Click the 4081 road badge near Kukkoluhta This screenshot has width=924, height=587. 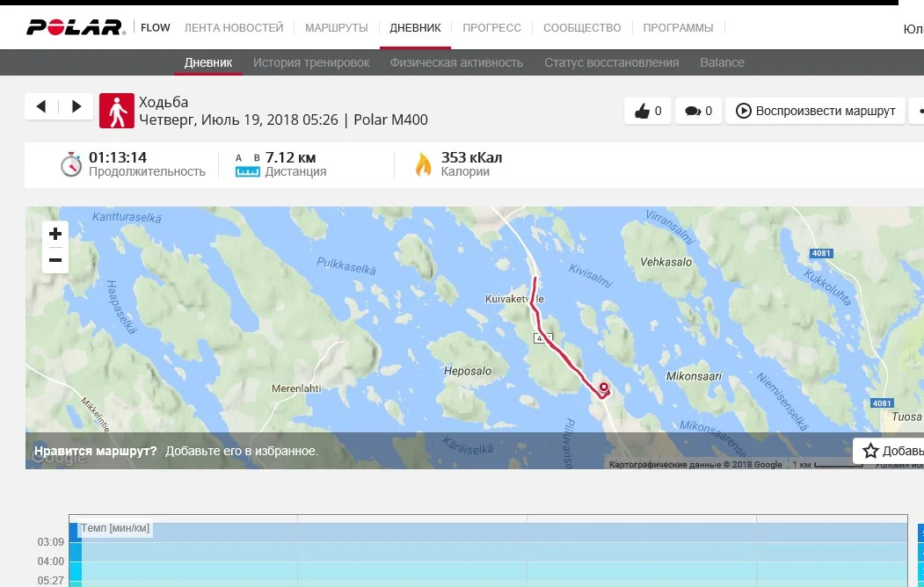point(821,254)
